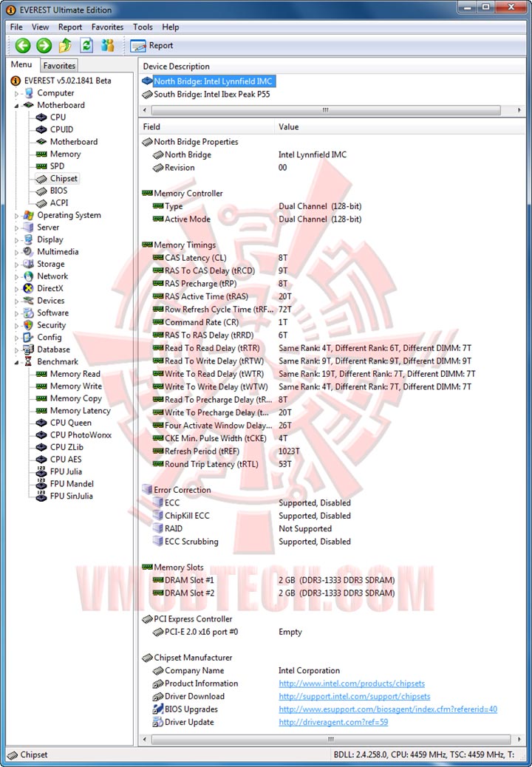This screenshot has width=532, height=767.
Task: Click the Security shield icon
Action: [x=28, y=325]
